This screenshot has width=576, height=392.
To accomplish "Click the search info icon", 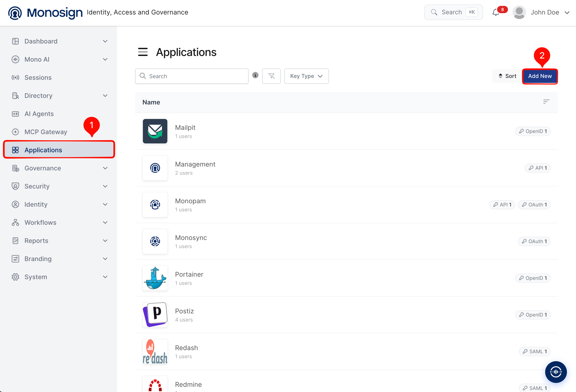I will coord(255,75).
